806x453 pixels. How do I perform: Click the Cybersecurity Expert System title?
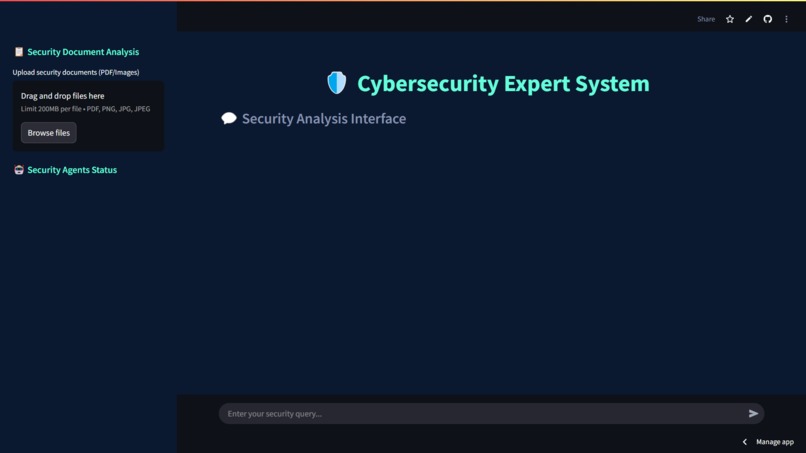[x=503, y=84]
